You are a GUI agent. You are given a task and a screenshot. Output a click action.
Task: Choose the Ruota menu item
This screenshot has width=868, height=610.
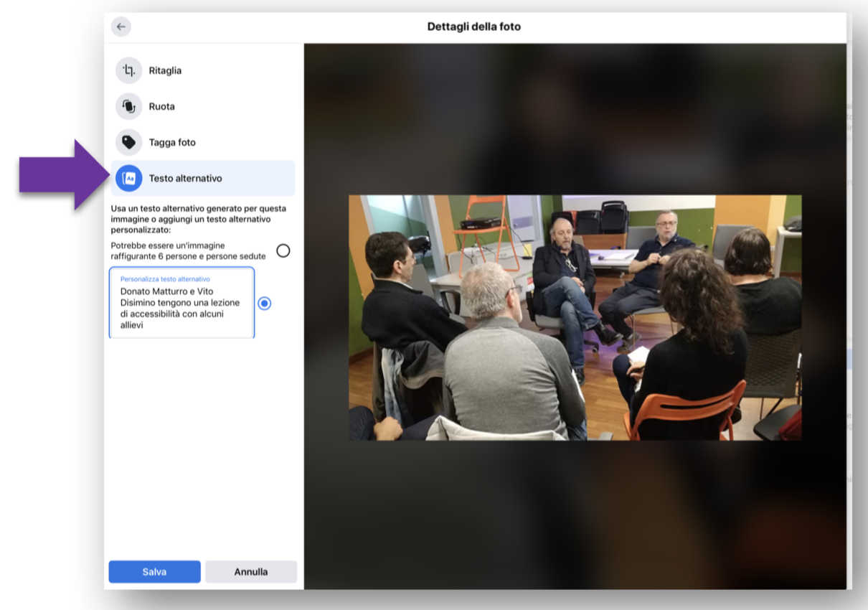(202, 106)
